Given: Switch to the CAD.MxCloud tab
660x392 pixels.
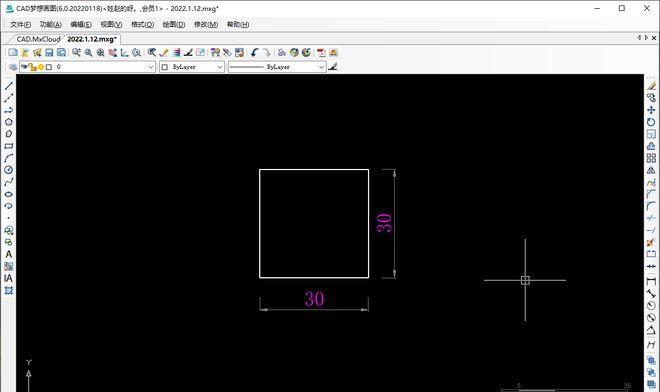Looking at the screenshot, I should point(38,39).
